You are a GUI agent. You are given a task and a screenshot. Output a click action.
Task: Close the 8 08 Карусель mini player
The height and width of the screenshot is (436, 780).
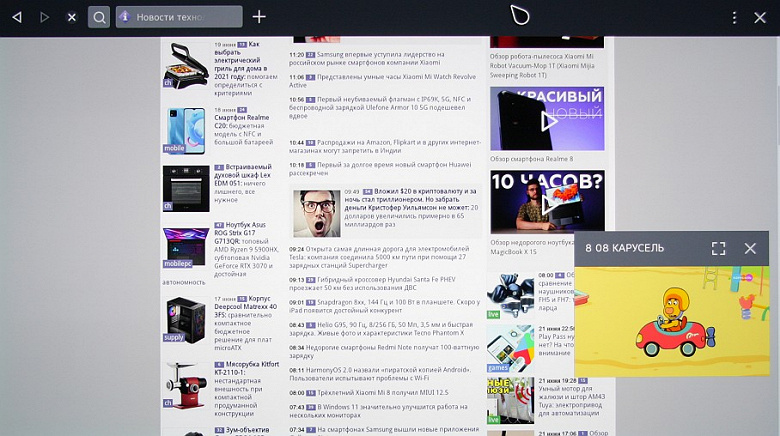[750, 248]
